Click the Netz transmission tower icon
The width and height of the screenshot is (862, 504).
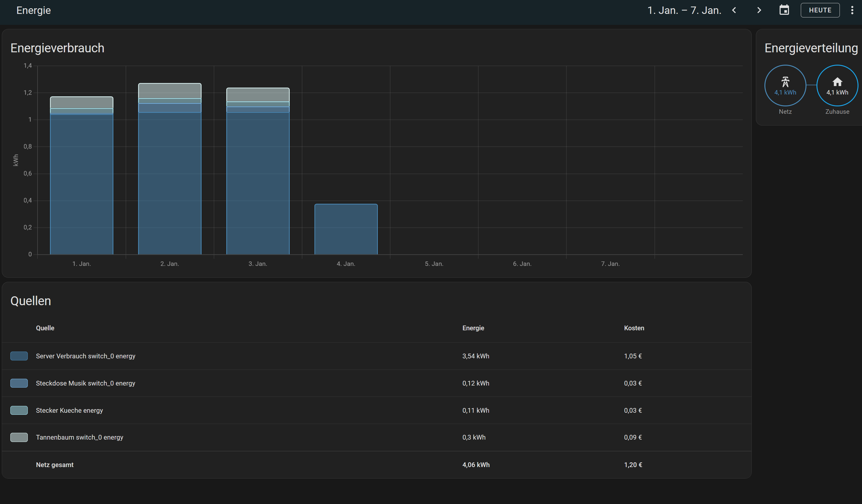785,82
